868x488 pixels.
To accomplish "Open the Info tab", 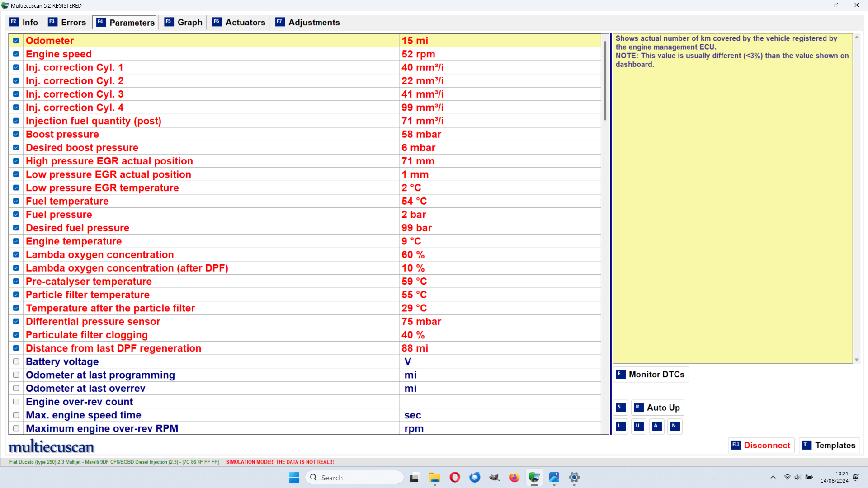I will pos(24,23).
